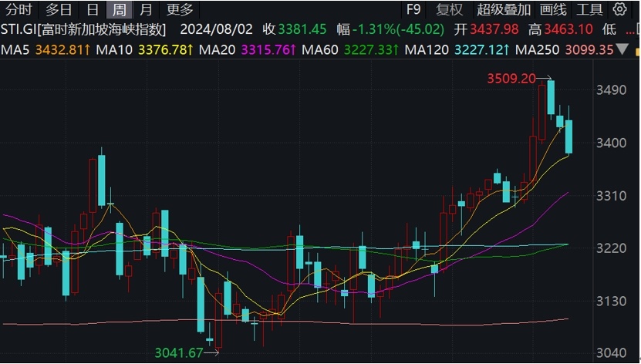This screenshot has height=364, width=641.
Task: Click the change value -1.31%(-45.02)
Action: pyautogui.click(x=398, y=29)
